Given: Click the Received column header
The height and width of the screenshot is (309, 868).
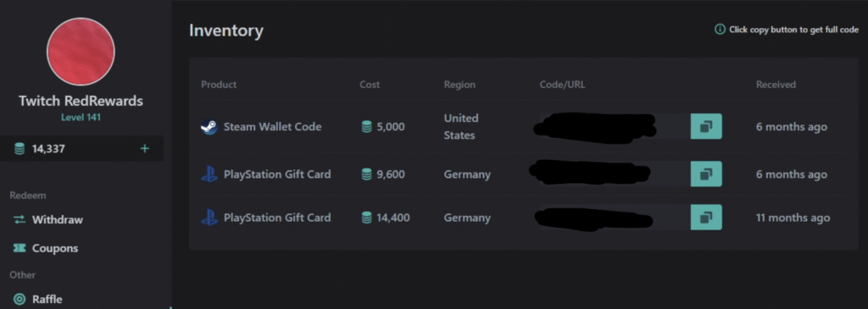Looking at the screenshot, I should point(776,85).
